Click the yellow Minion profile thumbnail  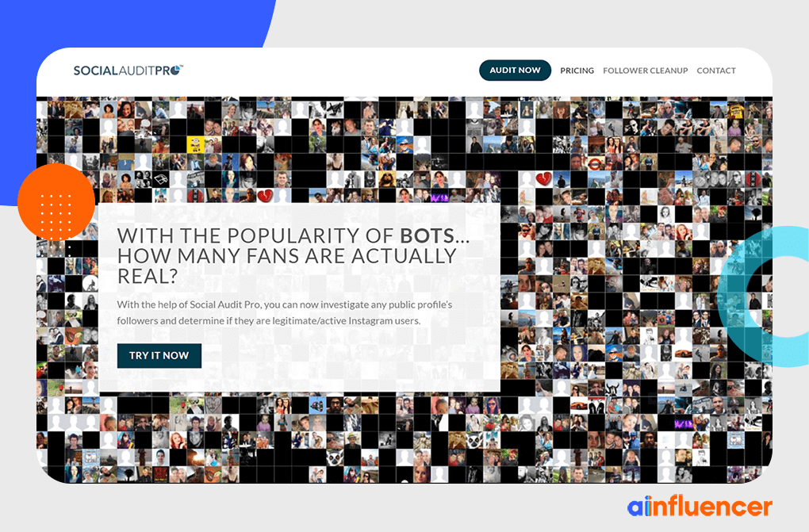tap(195, 144)
